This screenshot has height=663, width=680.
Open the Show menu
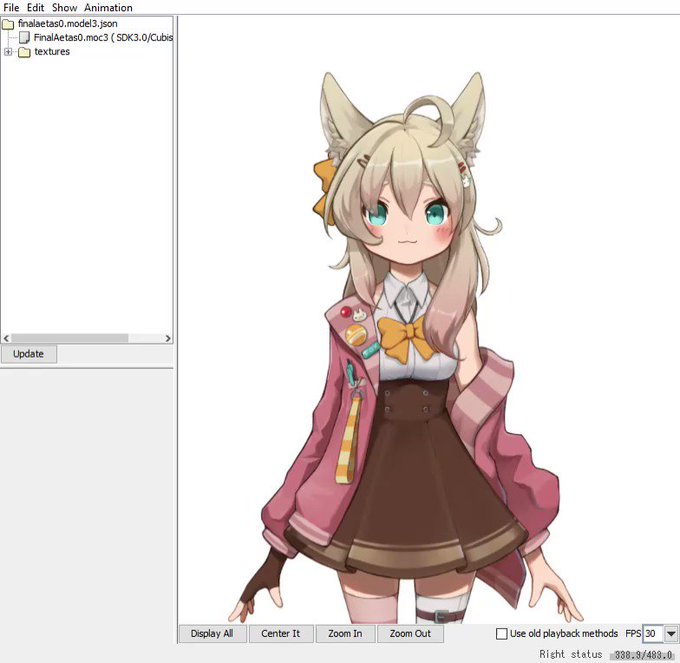click(64, 7)
